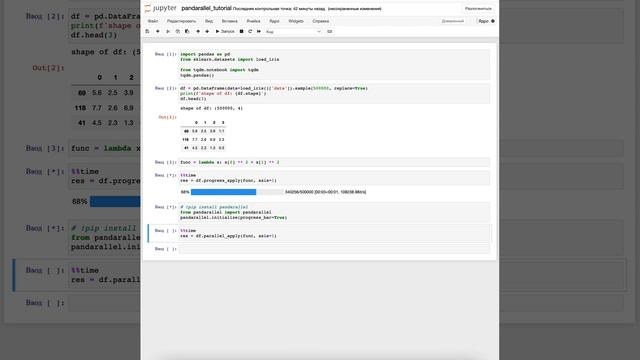This screenshot has height=360, width=640.
Task: Click the progress counter text 340256/500000
Action: pos(325,192)
